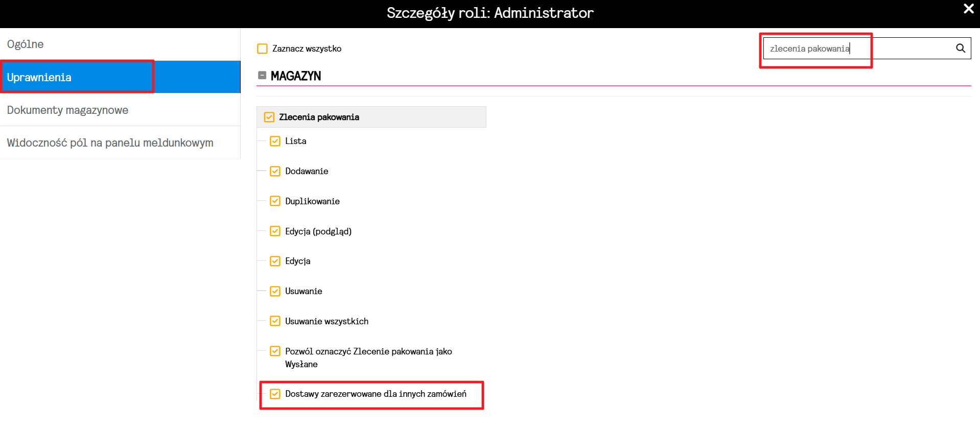Uncheck the Dodawanie permission
Image resolution: width=980 pixels, height=429 pixels.
(x=275, y=171)
